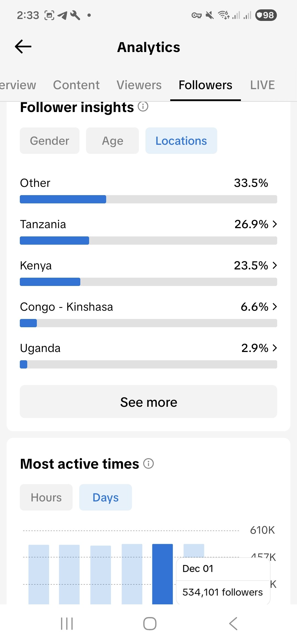The height and width of the screenshot is (644, 297).
Task: Select the Age filter chip
Action: [x=112, y=141]
